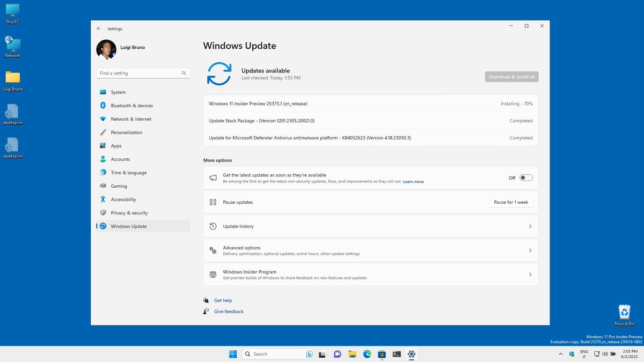The height and width of the screenshot is (362, 644).
Task: Click the Give feedback icon
Action: click(x=206, y=312)
